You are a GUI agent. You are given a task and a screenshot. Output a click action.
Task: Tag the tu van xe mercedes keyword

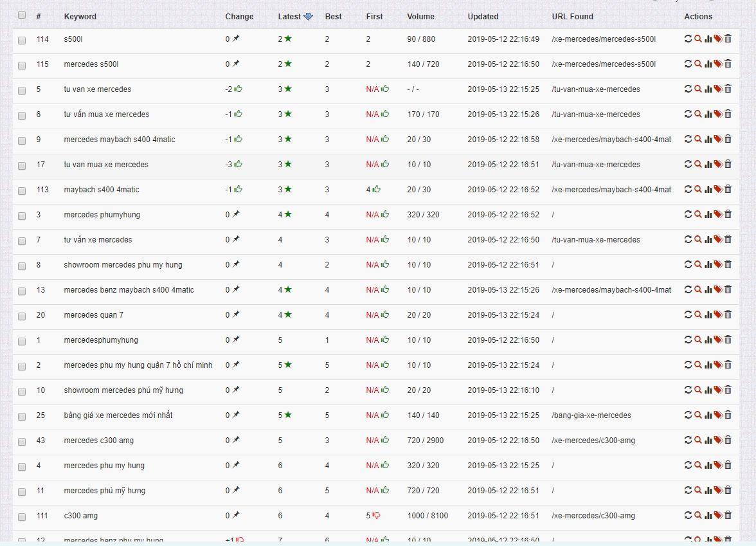pyautogui.click(x=718, y=89)
